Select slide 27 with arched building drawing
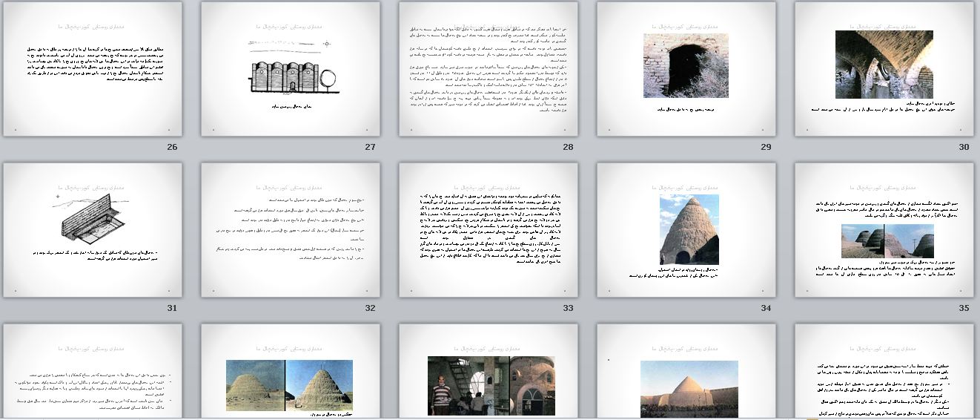Image resolution: width=980 pixels, height=420 pixels. coord(291,69)
